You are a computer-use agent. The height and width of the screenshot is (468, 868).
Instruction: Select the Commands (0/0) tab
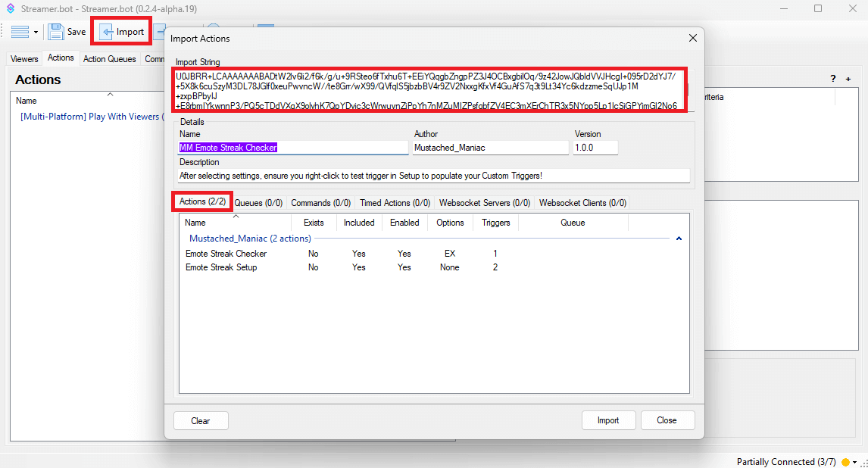320,203
